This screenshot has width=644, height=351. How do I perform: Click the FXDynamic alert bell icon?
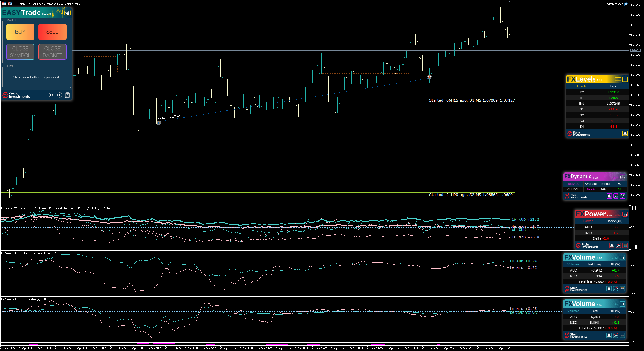[609, 196]
